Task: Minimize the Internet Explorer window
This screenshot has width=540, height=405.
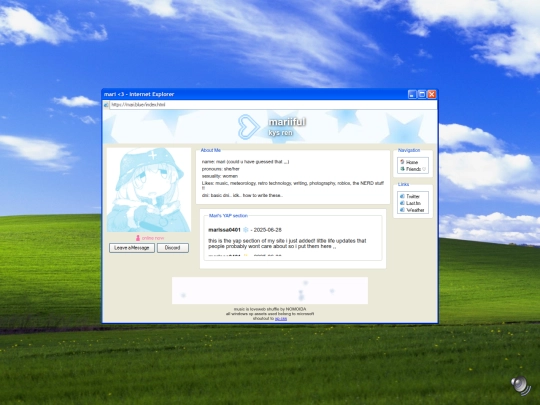Action: pos(412,94)
